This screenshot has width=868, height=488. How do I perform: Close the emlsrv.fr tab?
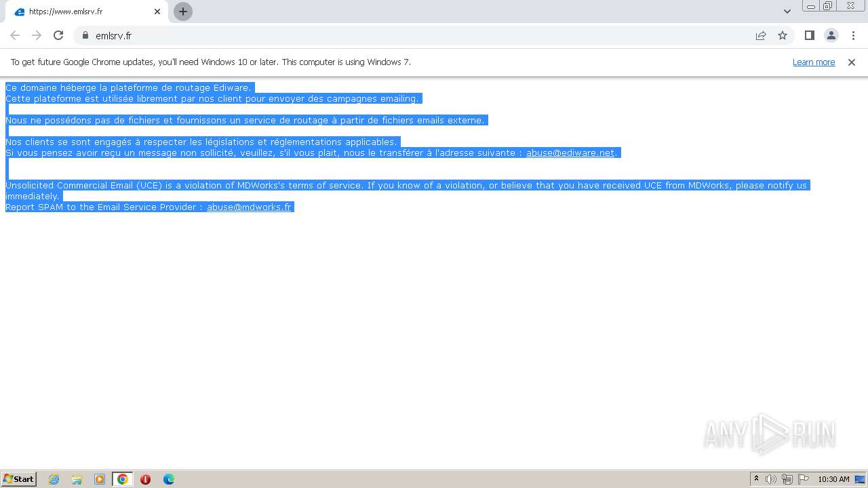click(157, 12)
